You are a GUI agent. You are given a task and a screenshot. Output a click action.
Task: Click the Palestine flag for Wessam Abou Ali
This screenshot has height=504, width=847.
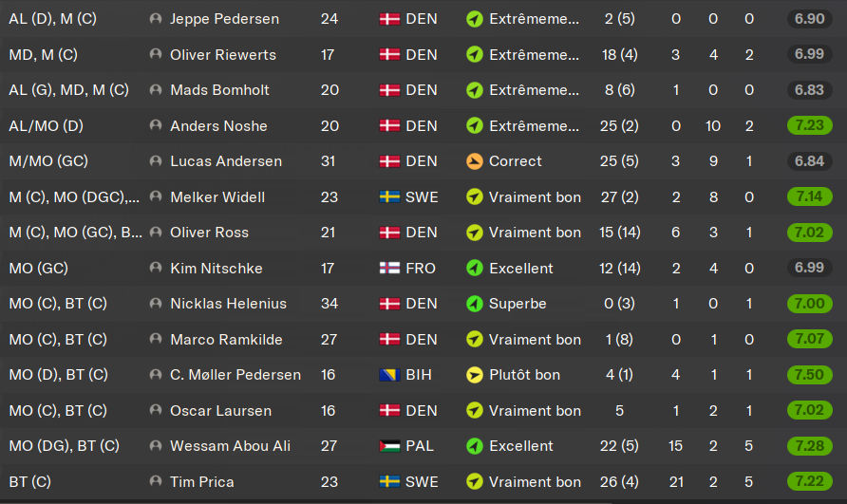tap(388, 446)
